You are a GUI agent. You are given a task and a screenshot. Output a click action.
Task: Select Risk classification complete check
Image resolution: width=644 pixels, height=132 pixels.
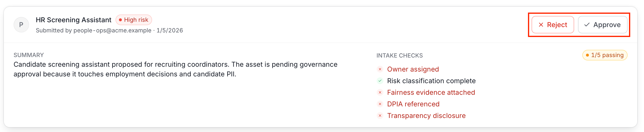(431, 81)
